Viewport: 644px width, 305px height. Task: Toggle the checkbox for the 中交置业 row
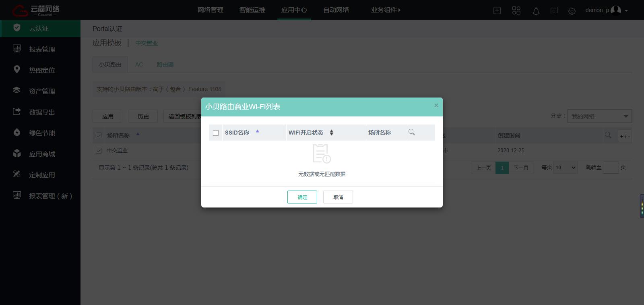99,150
